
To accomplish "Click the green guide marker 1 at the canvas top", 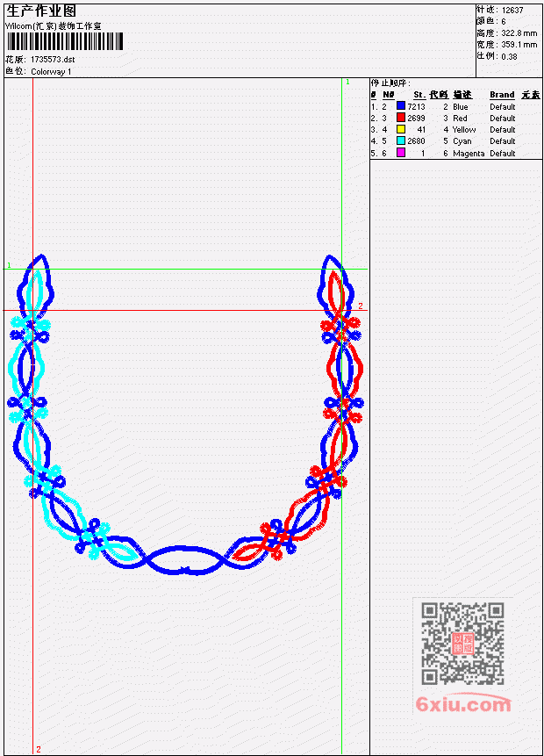I will tap(347, 83).
